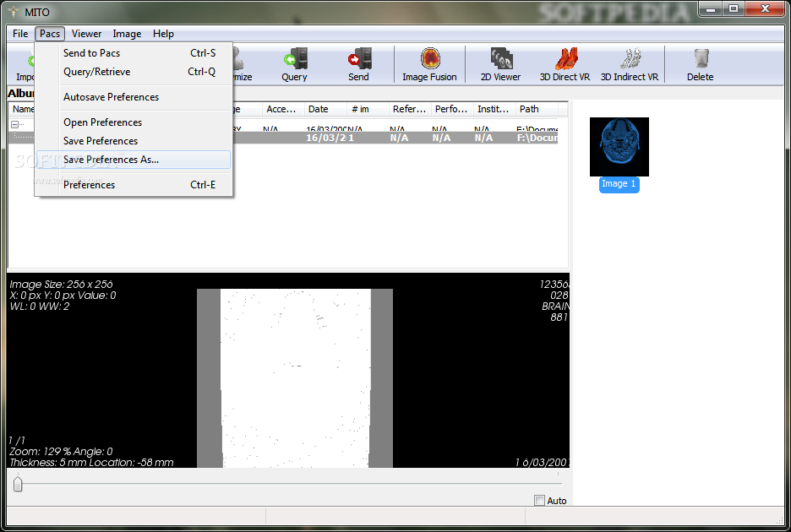Open the Help menu
This screenshot has width=791, height=532.
coord(163,34)
